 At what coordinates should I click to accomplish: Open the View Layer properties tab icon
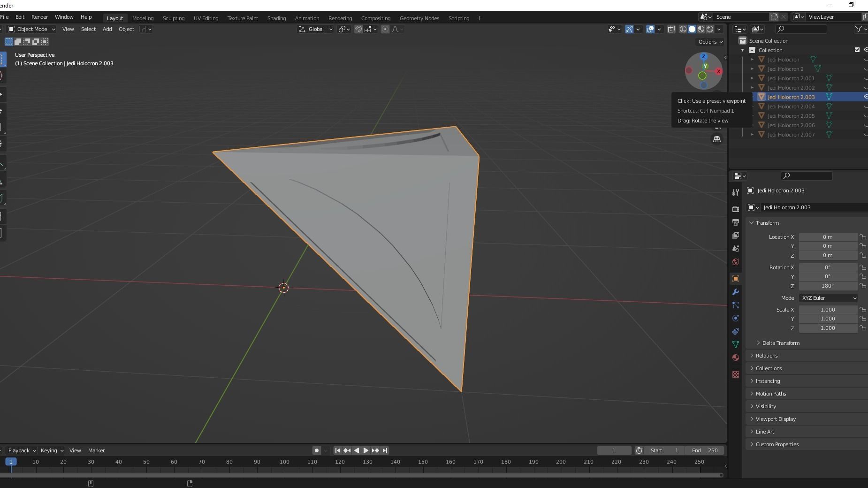(736, 236)
